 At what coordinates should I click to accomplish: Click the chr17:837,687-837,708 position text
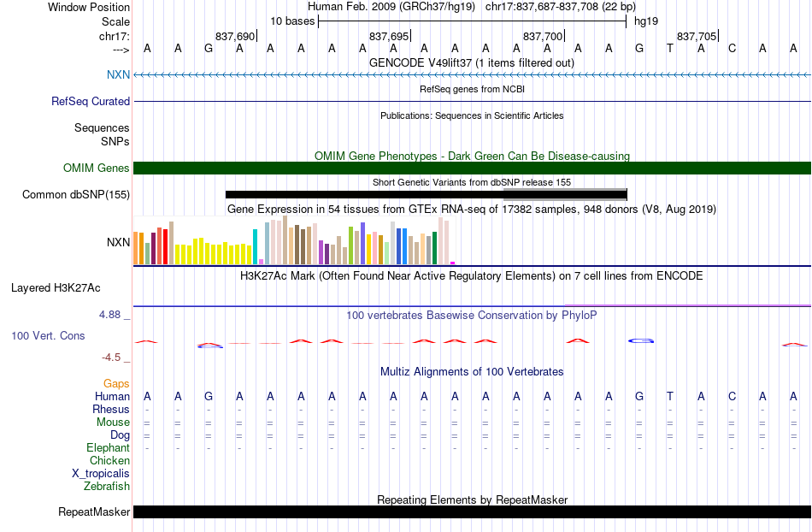pyautogui.click(x=561, y=7)
